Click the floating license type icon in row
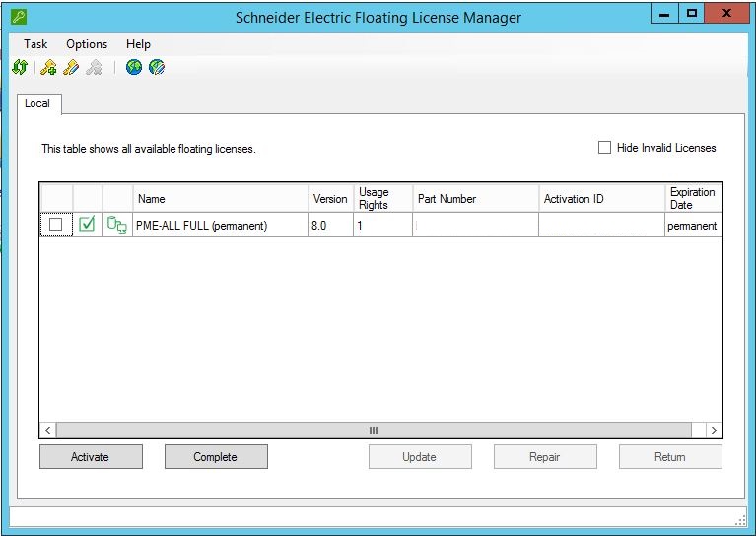Viewport: 756px width, 536px height. click(116, 225)
